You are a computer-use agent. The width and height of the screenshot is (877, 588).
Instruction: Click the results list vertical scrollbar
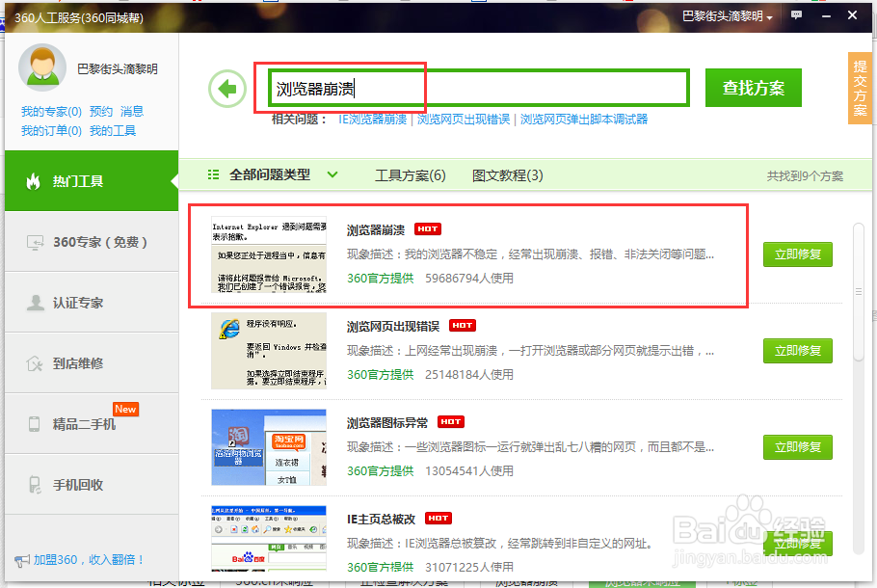(x=859, y=291)
